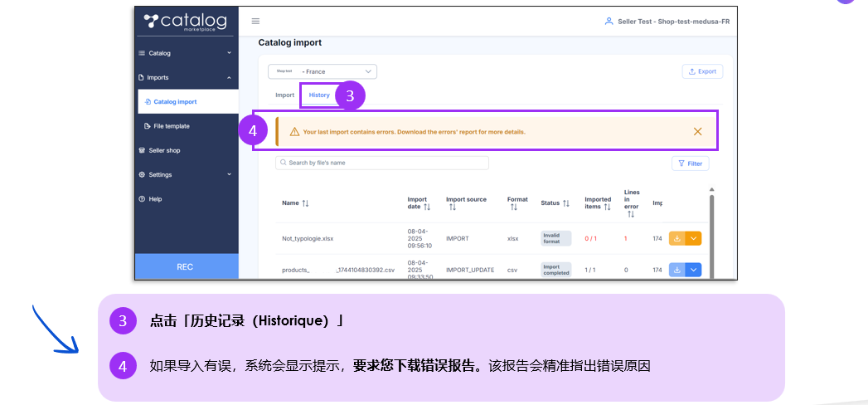868x405 pixels.
Task: Sort table by Name column arrows
Action: [x=305, y=202]
